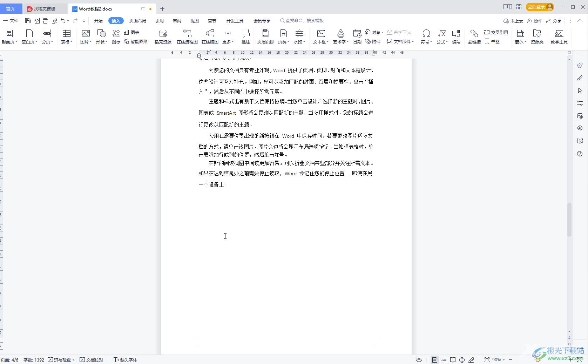Undo the last action
Screen dimensions: 588x364
[63, 21]
